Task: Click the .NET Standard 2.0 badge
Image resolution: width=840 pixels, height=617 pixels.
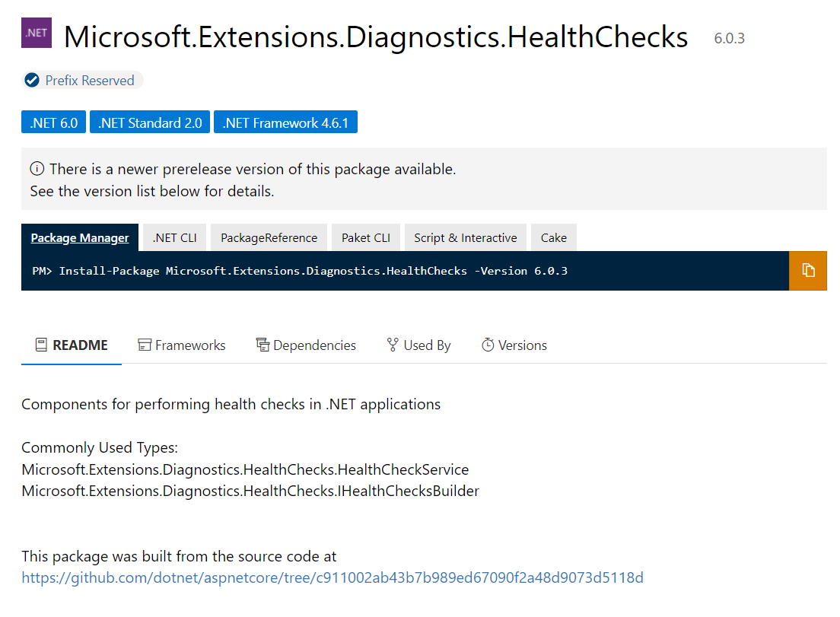Action: [x=150, y=122]
